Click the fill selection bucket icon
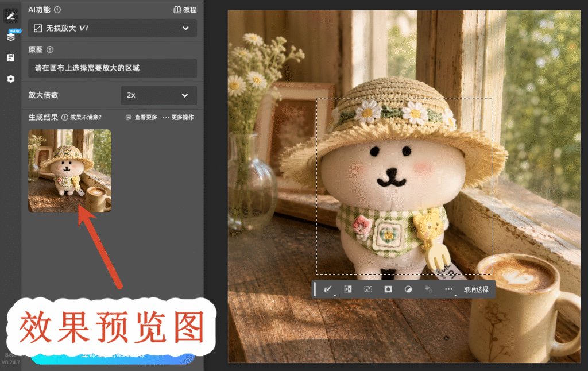The width and height of the screenshot is (588, 371). [x=428, y=289]
